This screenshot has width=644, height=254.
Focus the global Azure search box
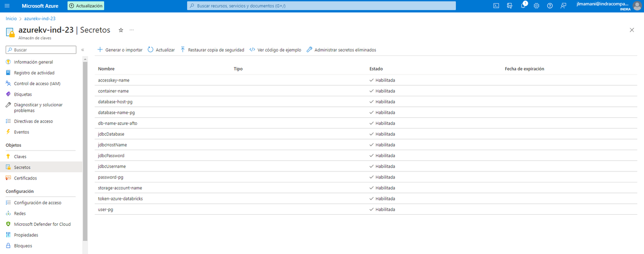click(x=321, y=6)
